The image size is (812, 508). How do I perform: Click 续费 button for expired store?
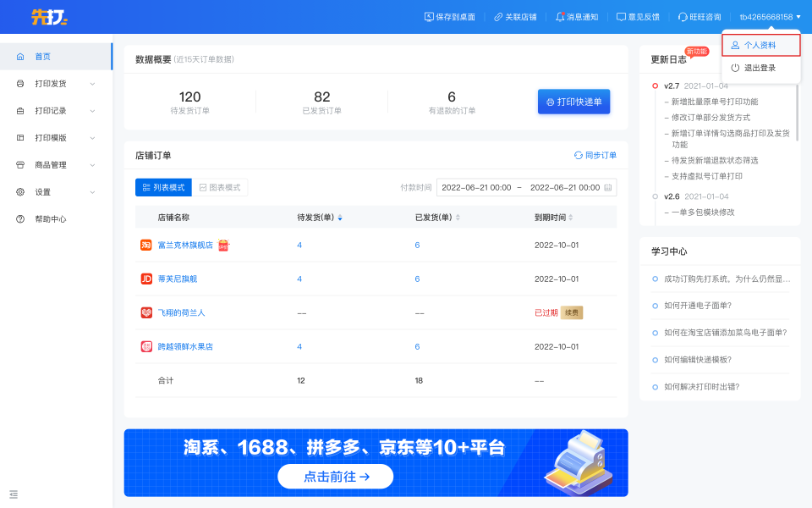click(572, 312)
